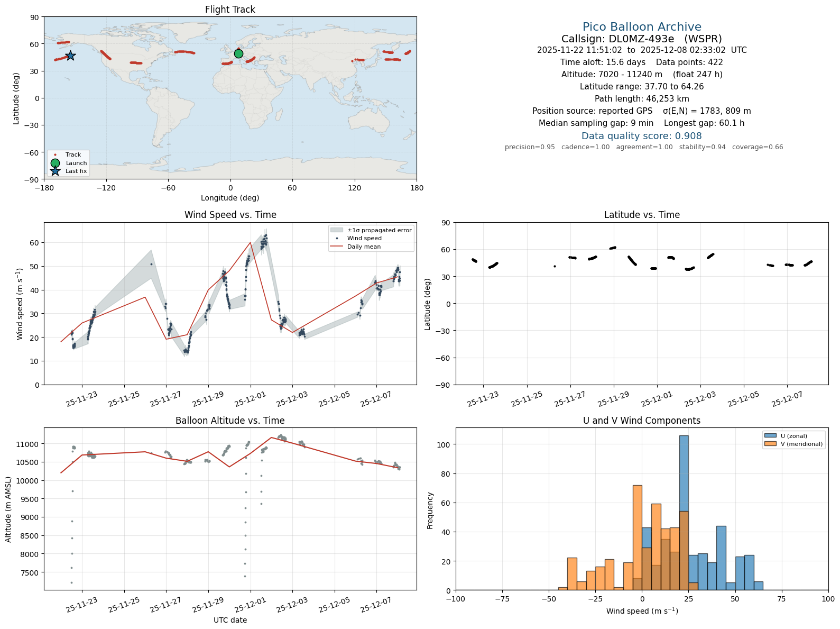Image resolution: width=840 pixels, height=629 pixels.
Task: Click the "Altitude: 7020 - 11240 m" line
Action: (x=642, y=75)
